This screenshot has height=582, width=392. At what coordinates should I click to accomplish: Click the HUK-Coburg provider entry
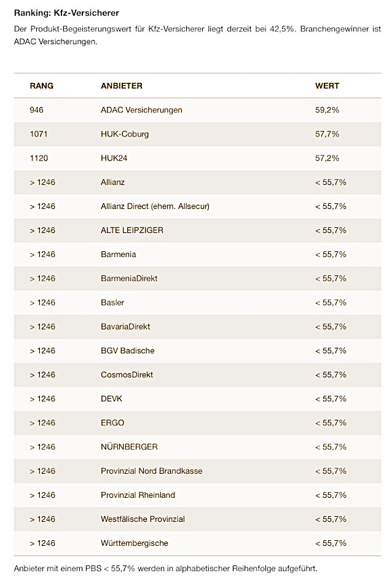point(125,134)
